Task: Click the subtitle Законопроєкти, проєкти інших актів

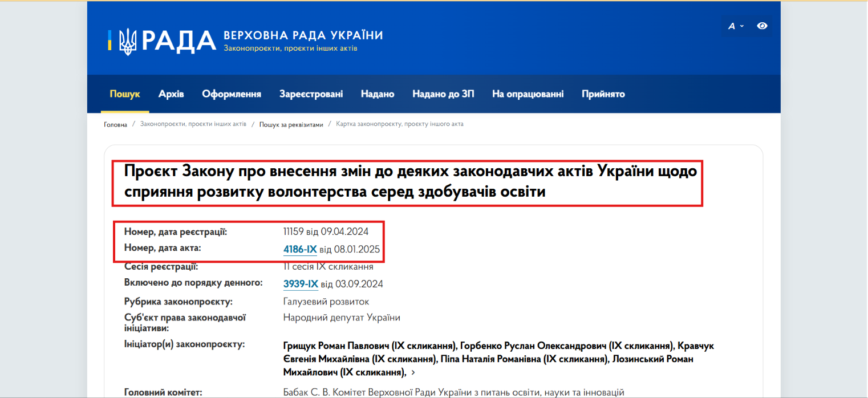Action: pyautogui.click(x=290, y=48)
